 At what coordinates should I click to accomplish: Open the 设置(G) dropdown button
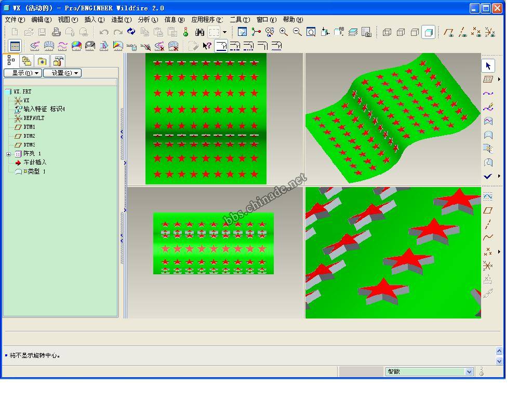(x=62, y=73)
